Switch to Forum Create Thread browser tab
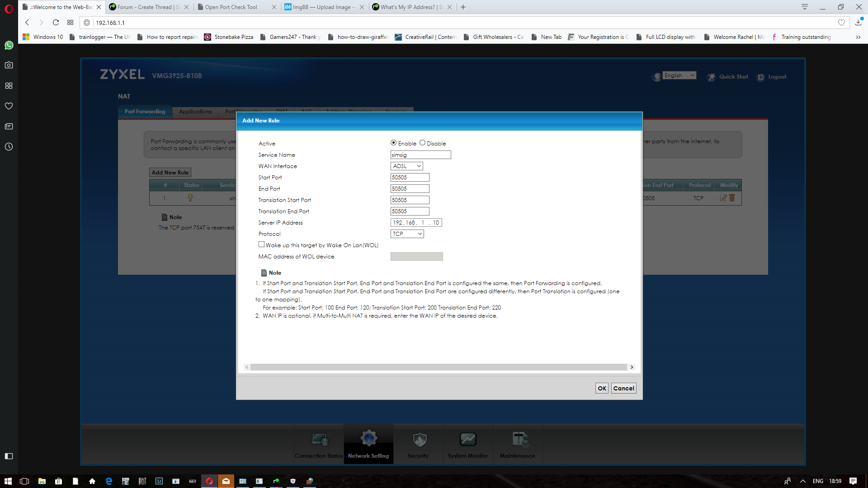The width and height of the screenshot is (868, 488). coord(149,7)
